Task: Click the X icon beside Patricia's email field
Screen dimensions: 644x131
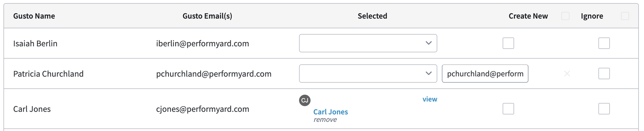Action: (567, 74)
